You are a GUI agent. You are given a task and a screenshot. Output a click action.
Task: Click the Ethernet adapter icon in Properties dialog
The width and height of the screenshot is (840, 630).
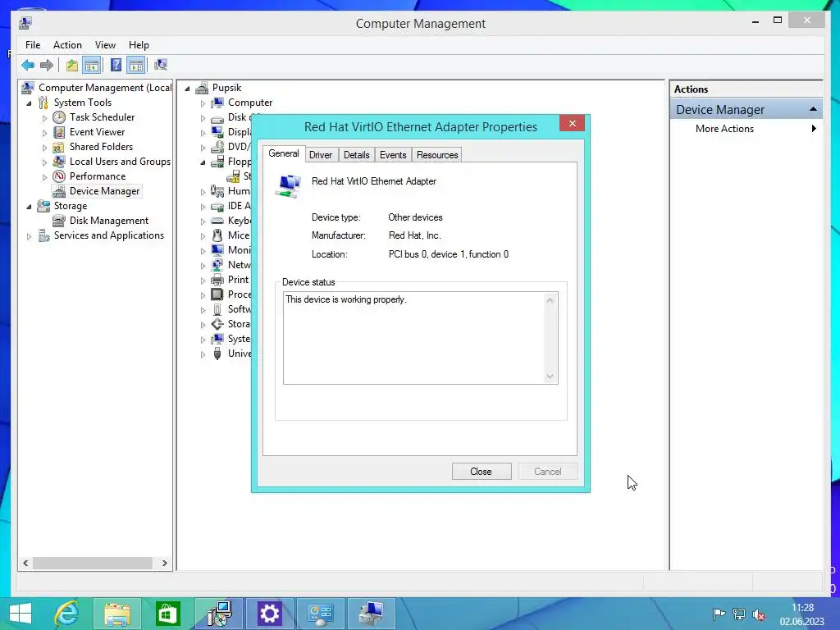click(x=288, y=186)
